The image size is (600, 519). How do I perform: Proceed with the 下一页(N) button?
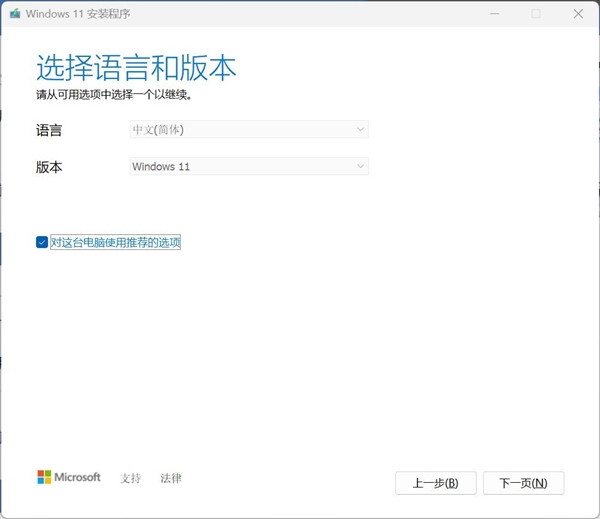pyautogui.click(x=523, y=483)
